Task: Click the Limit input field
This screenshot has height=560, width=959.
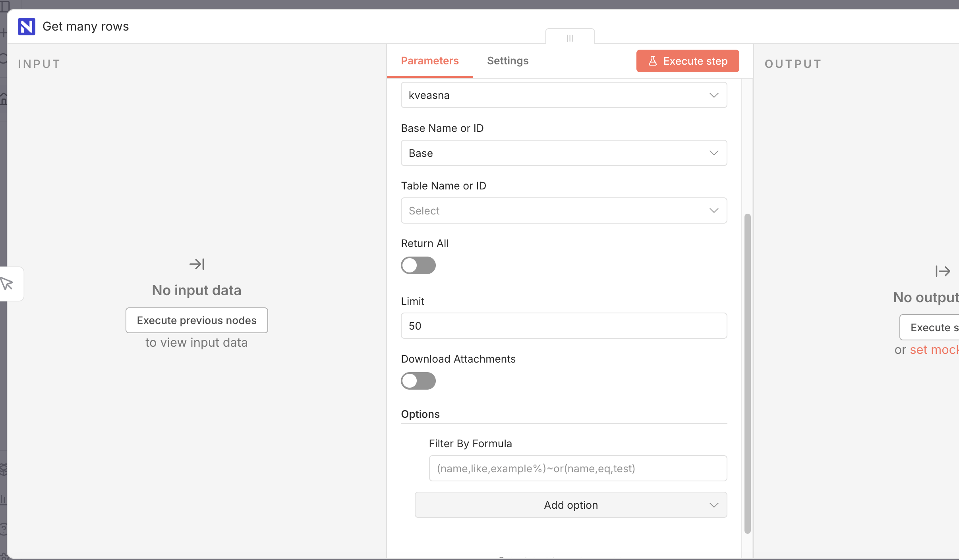Action: tap(564, 326)
